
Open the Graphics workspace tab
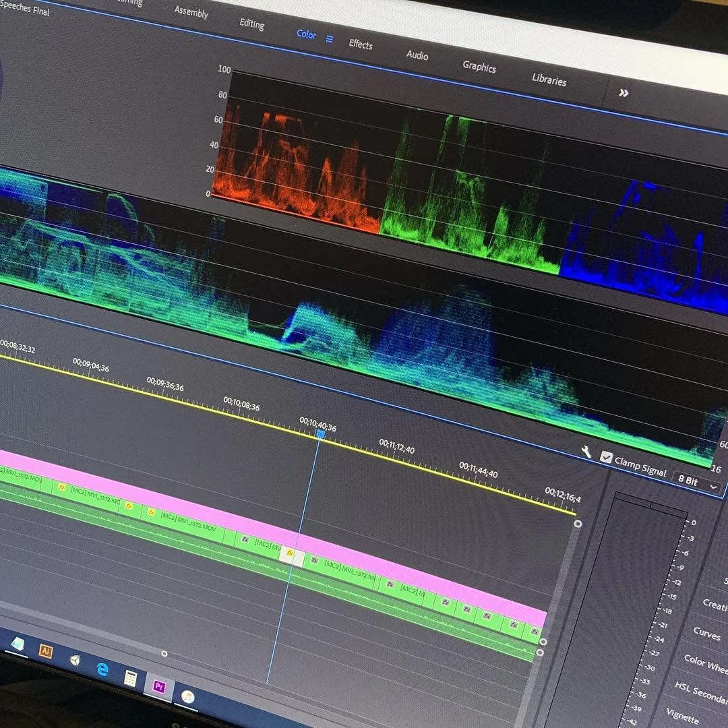[x=479, y=67]
